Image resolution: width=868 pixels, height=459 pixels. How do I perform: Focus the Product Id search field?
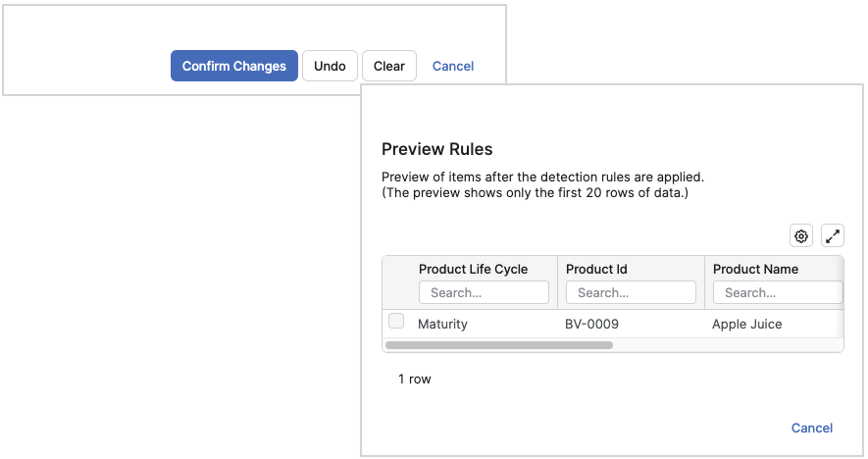[631, 292]
